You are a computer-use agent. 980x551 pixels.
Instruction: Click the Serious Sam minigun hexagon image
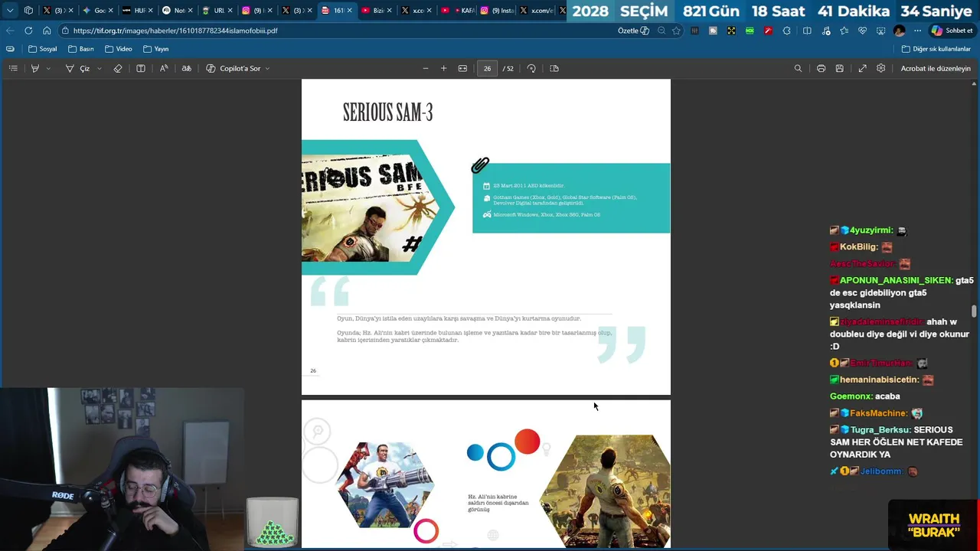385,484
